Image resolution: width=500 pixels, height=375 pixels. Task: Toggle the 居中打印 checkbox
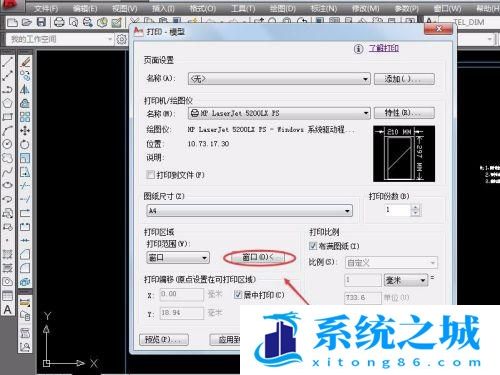[238, 295]
